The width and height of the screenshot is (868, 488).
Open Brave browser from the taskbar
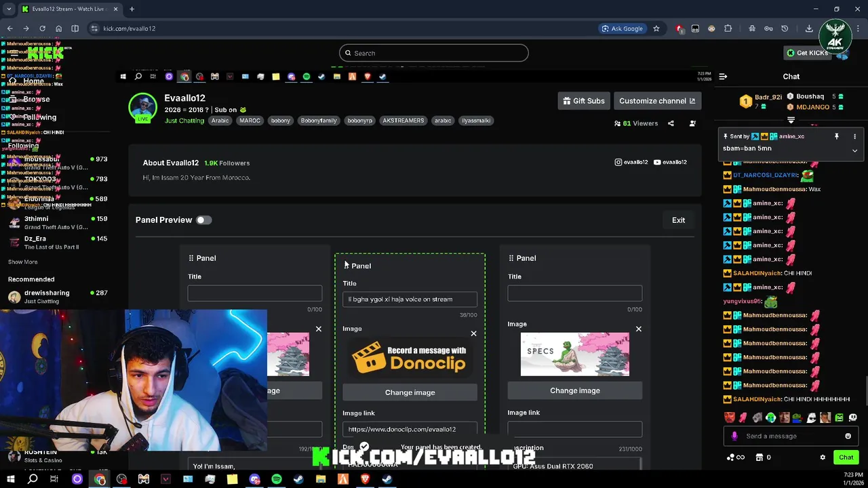coord(365,479)
